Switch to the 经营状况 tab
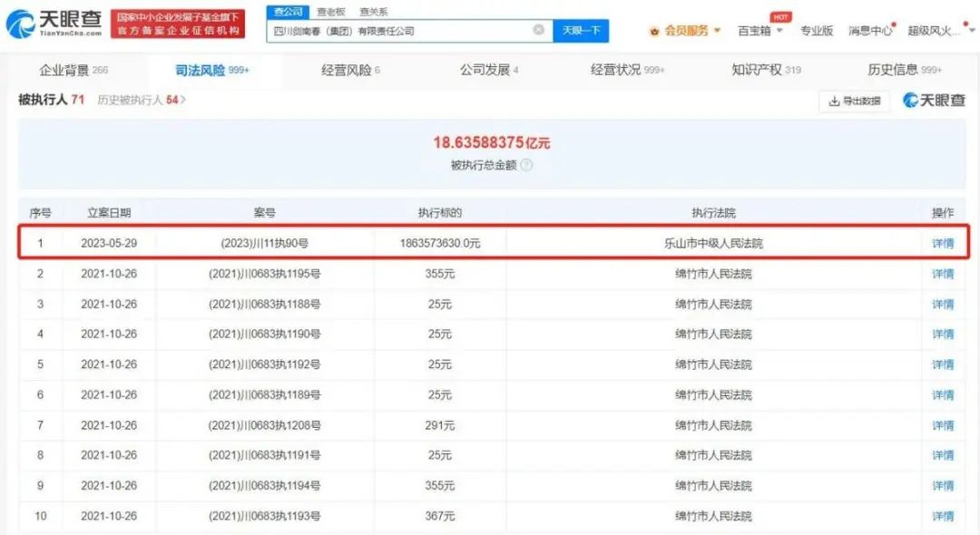The image size is (980, 535). [x=628, y=70]
